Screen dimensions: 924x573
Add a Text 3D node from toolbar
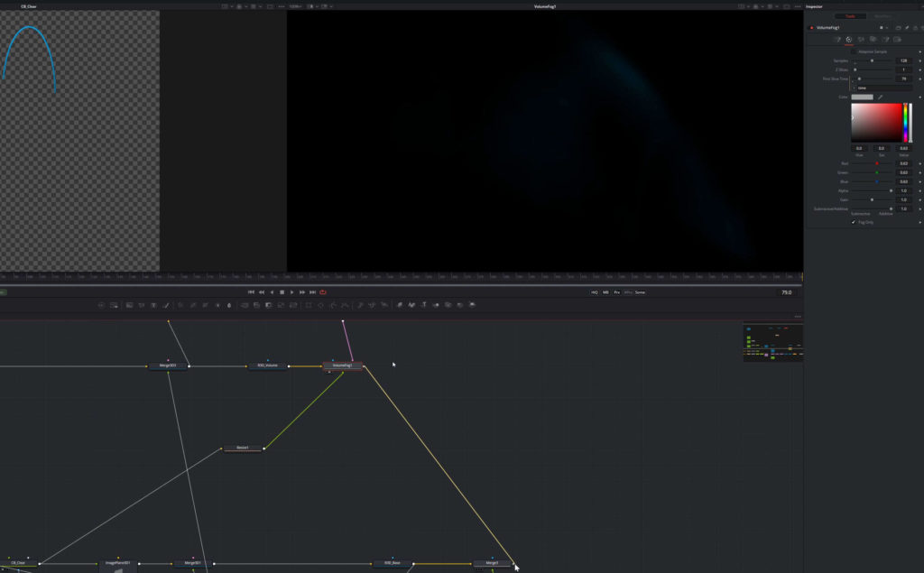424,305
